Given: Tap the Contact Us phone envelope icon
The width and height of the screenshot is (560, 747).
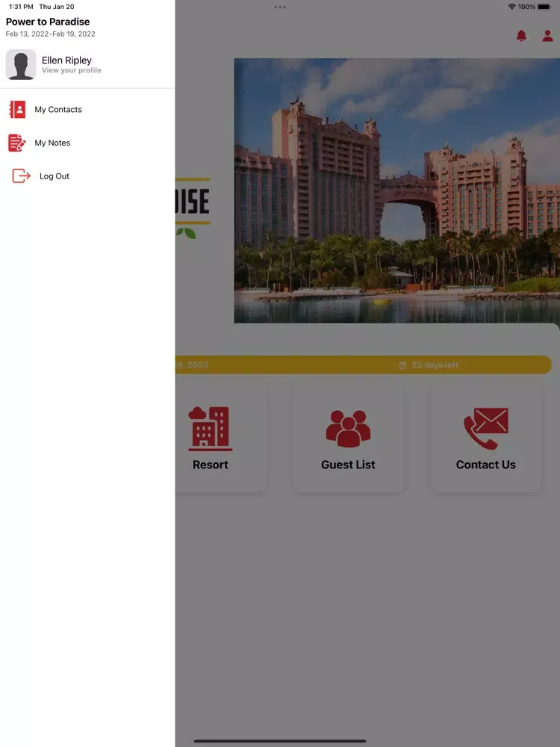Looking at the screenshot, I should click(x=485, y=429).
